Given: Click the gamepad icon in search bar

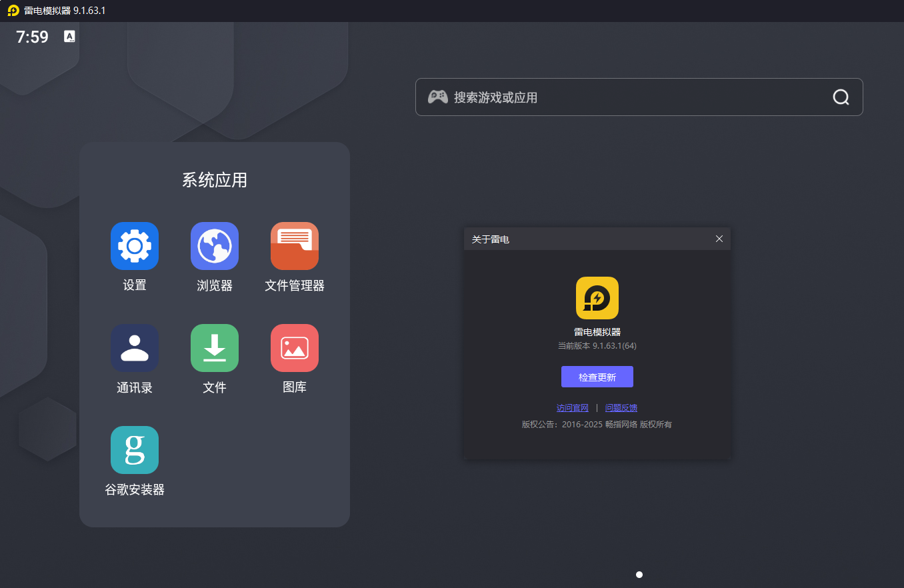Looking at the screenshot, I should tap(437, 97).
